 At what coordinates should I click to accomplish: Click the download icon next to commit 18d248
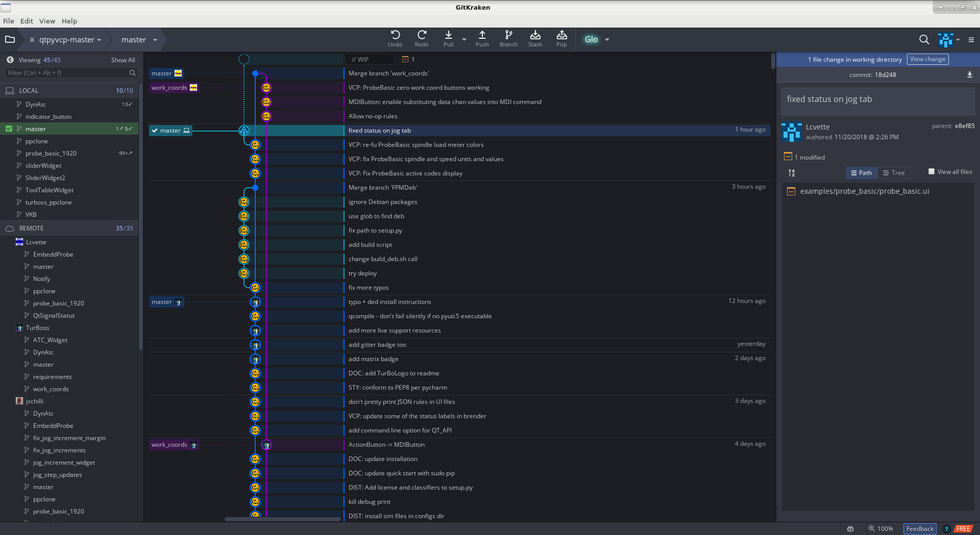(969, 74)
